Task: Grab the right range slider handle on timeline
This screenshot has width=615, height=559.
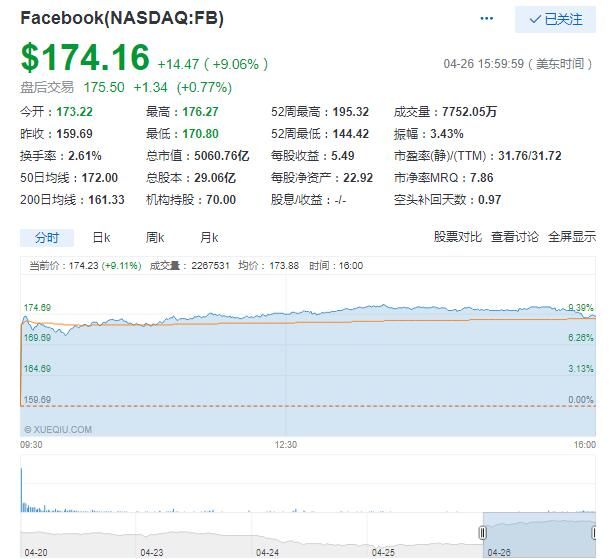Action: (x=594, y=533)
